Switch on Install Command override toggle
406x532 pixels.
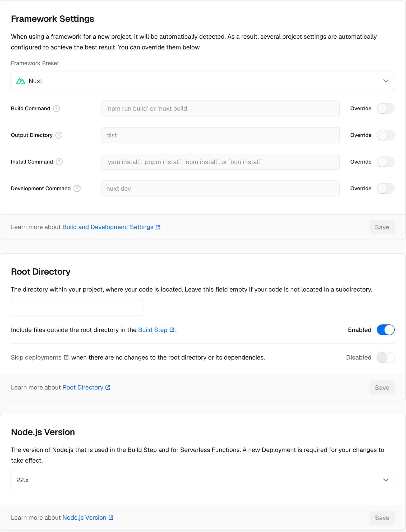pyautogui.click(x=385, y=162)
